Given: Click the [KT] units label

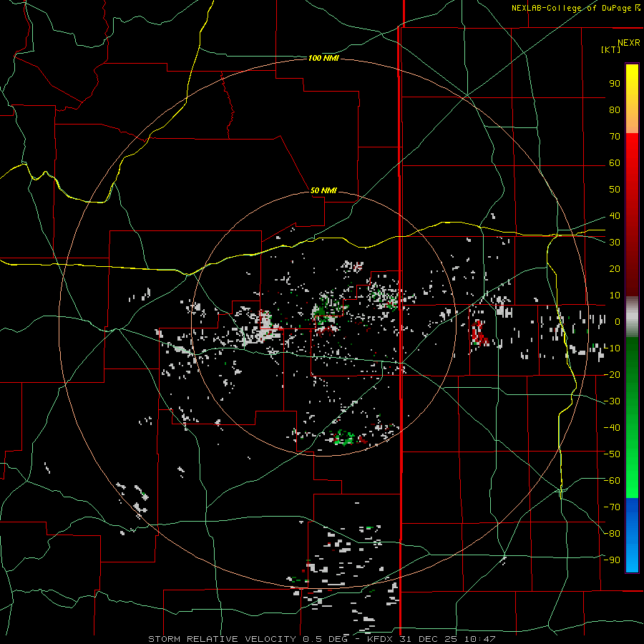Looking at the screenshot, I should click(x=610, y=49).
